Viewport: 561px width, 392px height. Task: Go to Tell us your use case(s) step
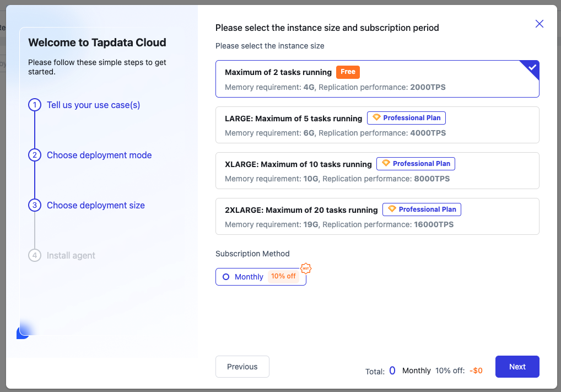tap(94, 105)
